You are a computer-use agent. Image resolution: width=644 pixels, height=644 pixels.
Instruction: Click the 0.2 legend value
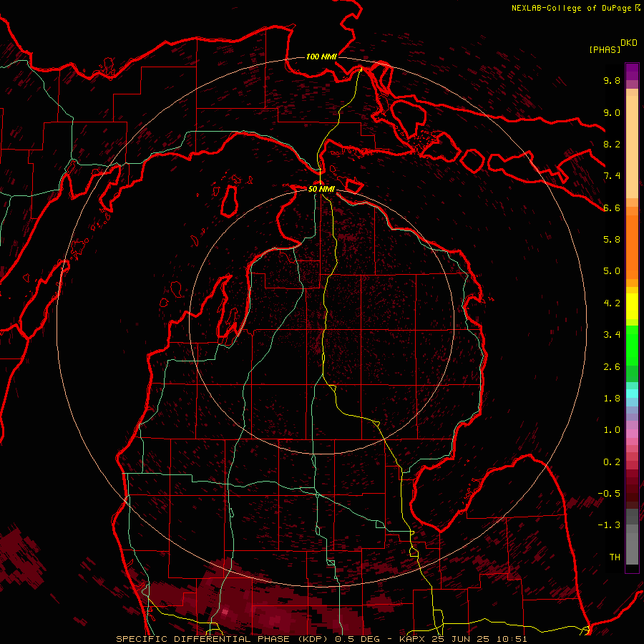click(612, 462)
